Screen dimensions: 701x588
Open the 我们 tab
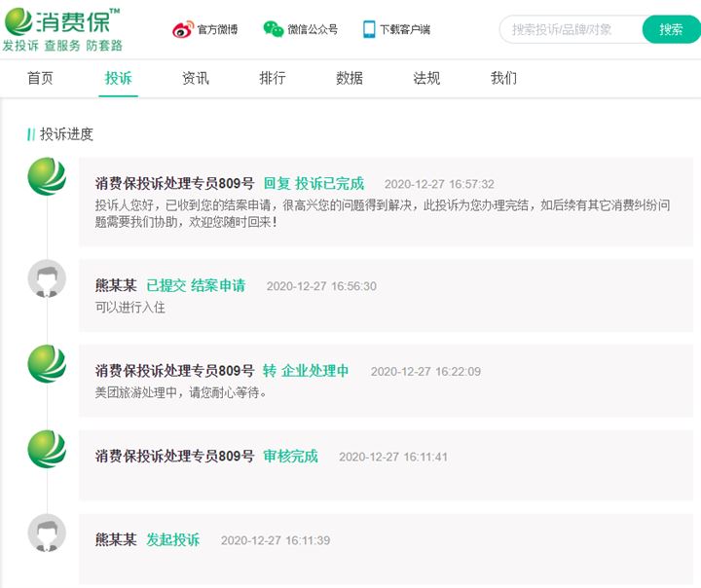pos(503,78)
